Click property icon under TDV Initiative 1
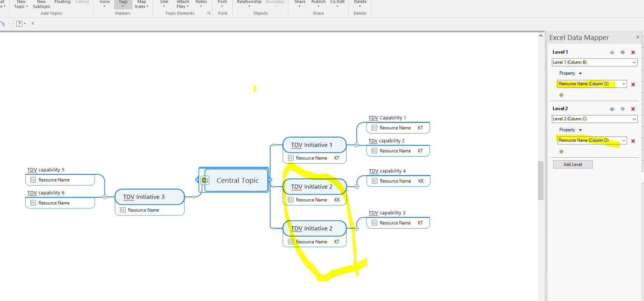The height and width of the screenshot is (301, 644). click(291, 158)
